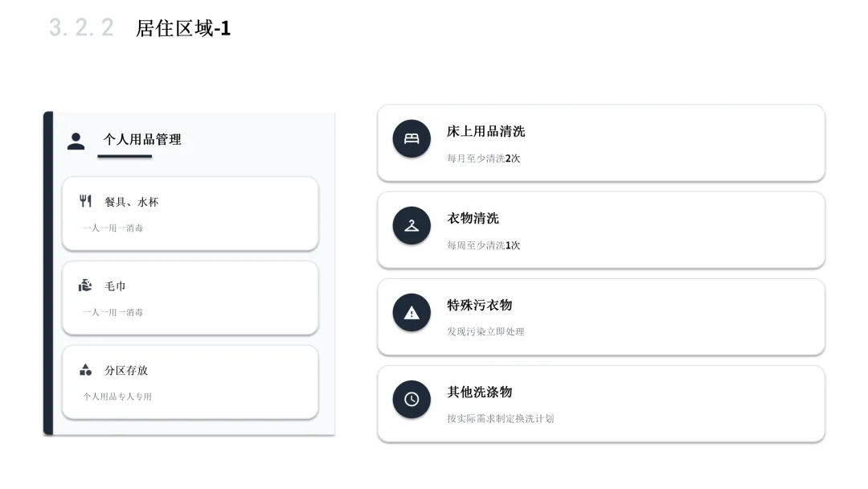Click the fork and knife icon
This screenshot has width=868, height=489.
[85, 201]
